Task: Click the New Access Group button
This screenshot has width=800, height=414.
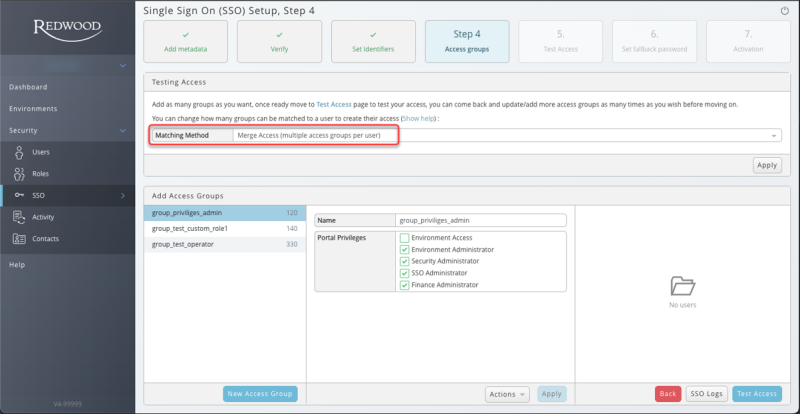Action: point(259,394)
